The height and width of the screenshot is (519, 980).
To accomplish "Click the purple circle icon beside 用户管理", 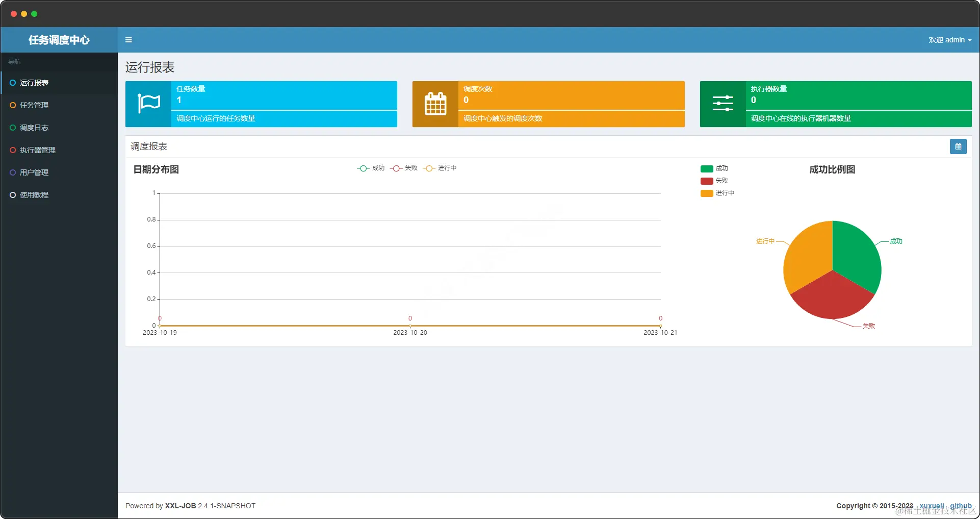I will (x=13, y=172).
